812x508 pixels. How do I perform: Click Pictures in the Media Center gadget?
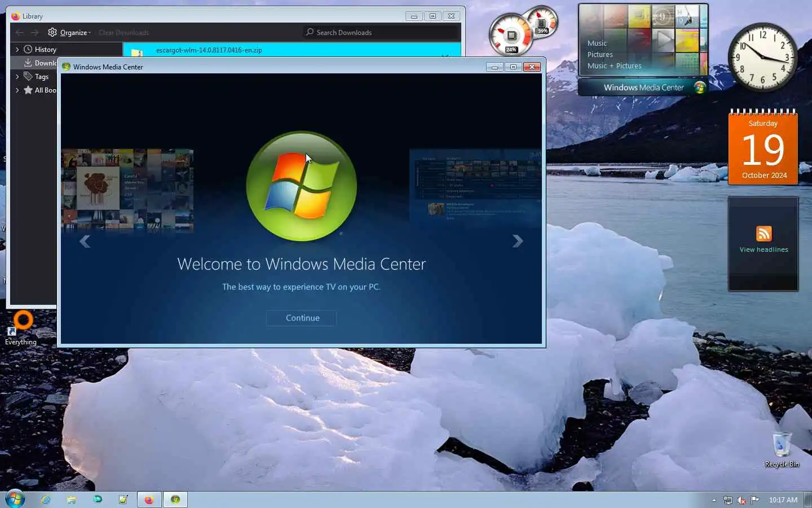[x=600, y=54]
